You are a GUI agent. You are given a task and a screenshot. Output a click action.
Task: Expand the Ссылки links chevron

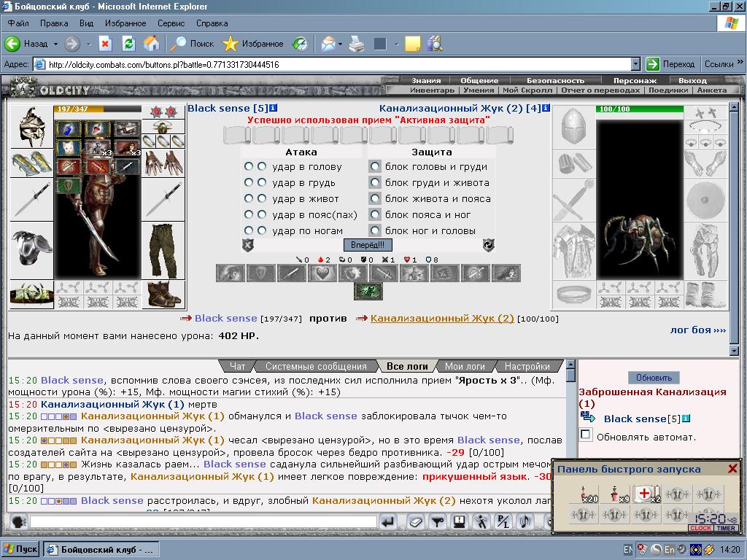(x=740, y=63)
